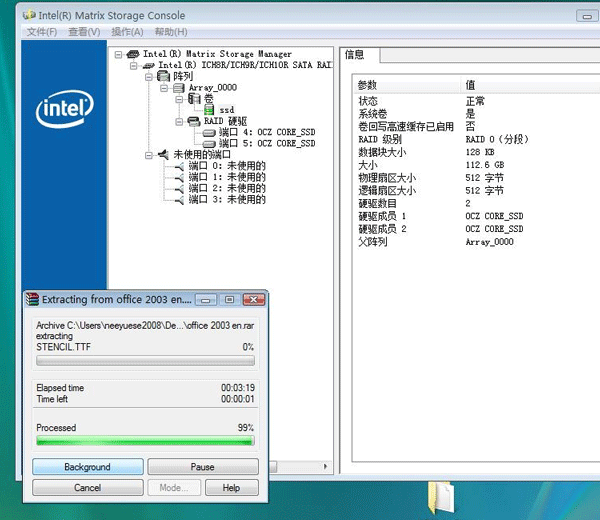Click the Intel logo in the blue sidebar

tap(64, 108)
